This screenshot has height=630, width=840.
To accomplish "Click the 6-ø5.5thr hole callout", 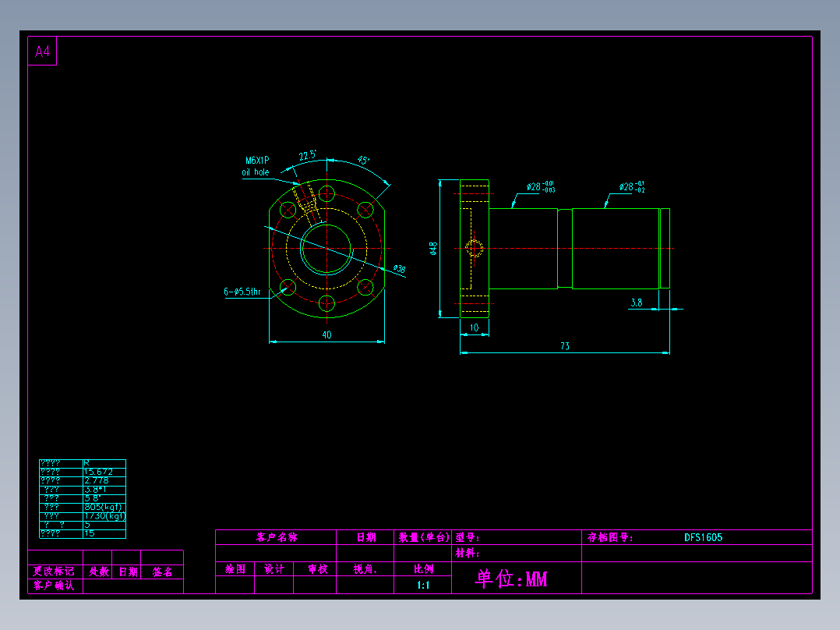I will (x=242, y=292).
